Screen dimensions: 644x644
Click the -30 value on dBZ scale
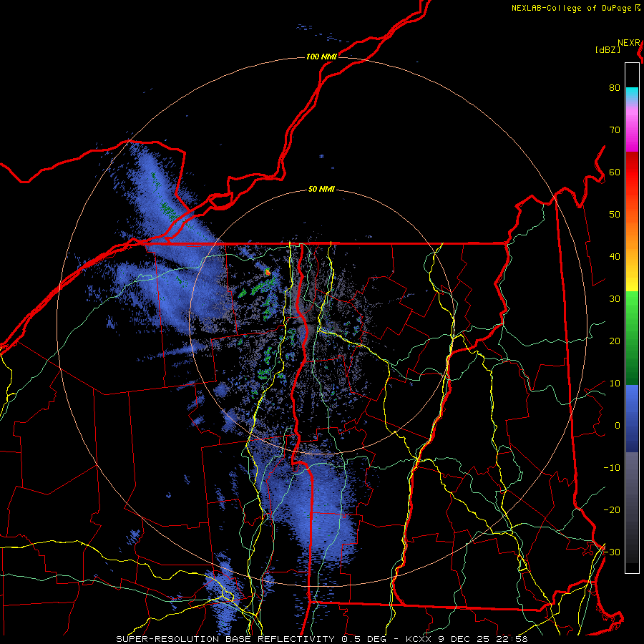click(x=612, y=552)
